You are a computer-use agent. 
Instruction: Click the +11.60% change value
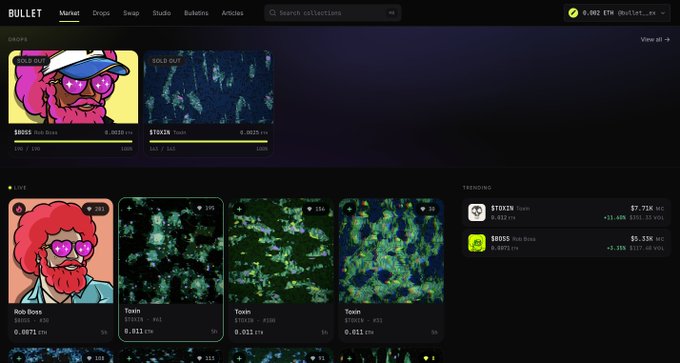615,217
